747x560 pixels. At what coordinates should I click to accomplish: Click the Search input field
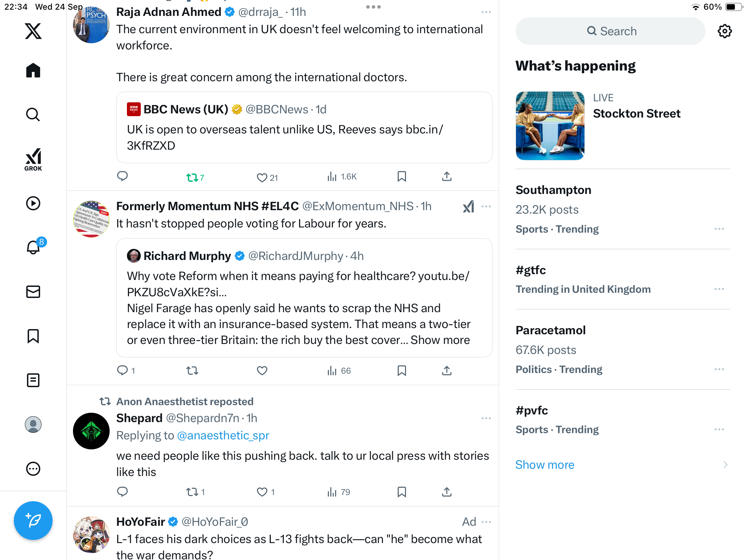point(610,31)
